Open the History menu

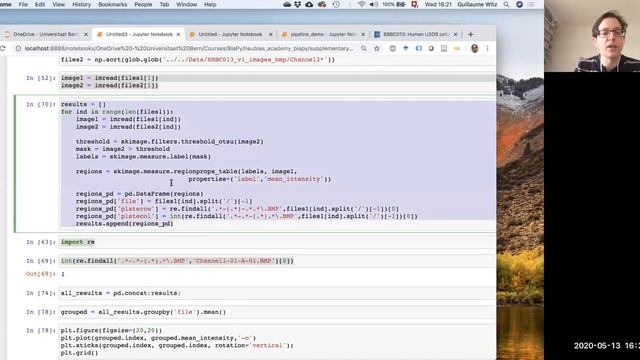[x=81, y=4]
